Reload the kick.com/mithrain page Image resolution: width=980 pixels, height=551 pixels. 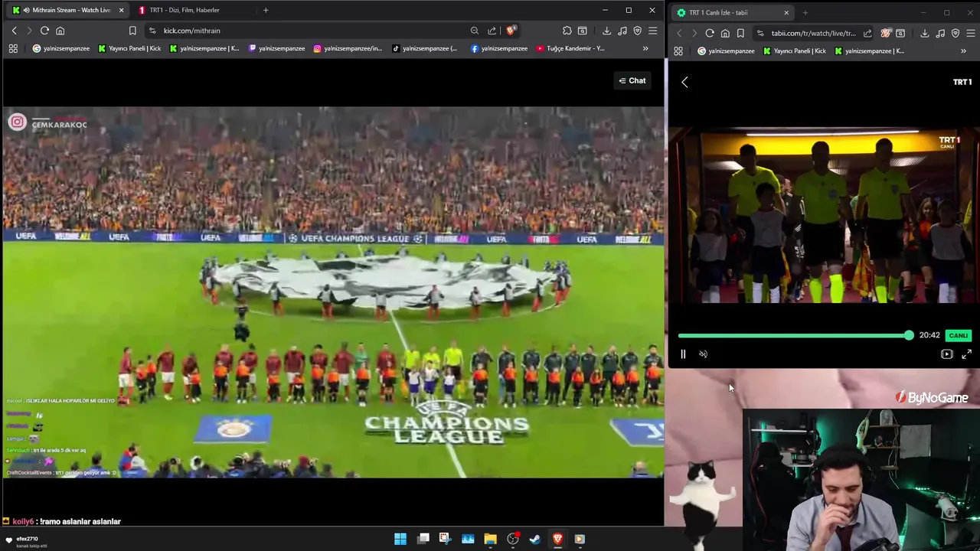coord(44,31)
